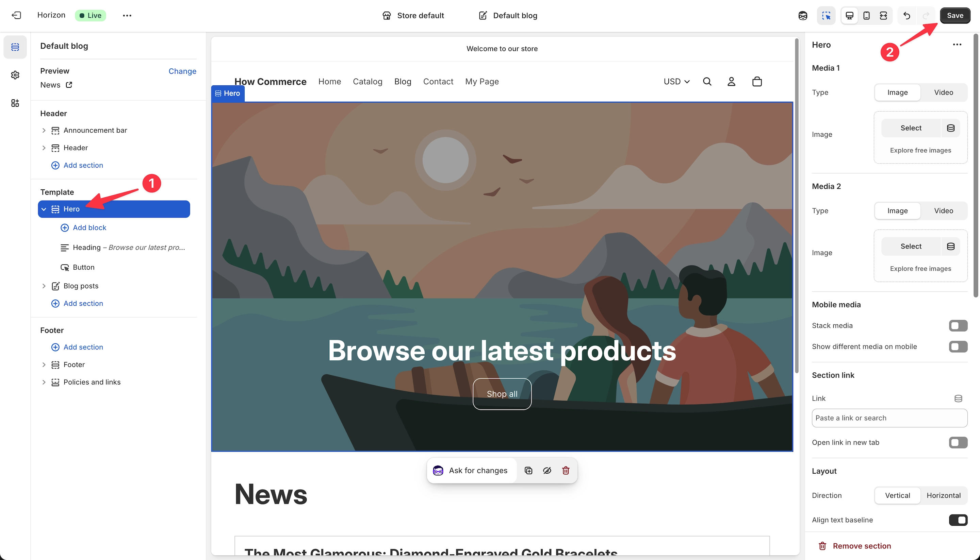This screenshot has width=980, height=560.
Task: Click Home in store navigation
Action: point(329,82)
